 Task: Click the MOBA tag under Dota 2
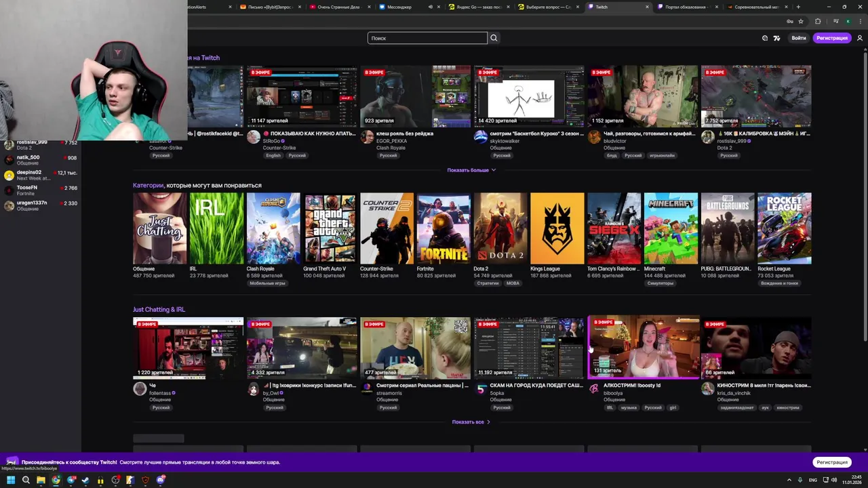513,283
